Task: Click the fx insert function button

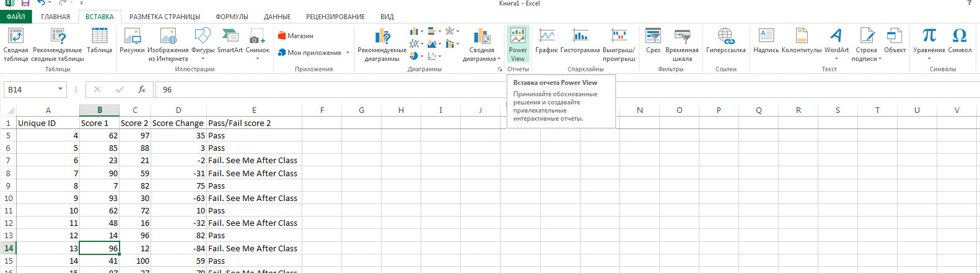Action: 141,89
